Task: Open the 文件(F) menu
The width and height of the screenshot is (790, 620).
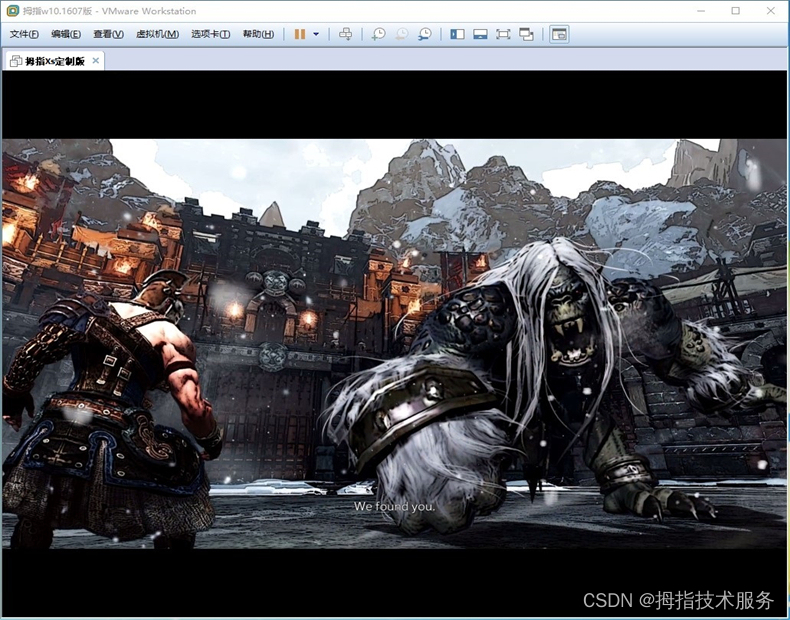Action: [24, 34]
